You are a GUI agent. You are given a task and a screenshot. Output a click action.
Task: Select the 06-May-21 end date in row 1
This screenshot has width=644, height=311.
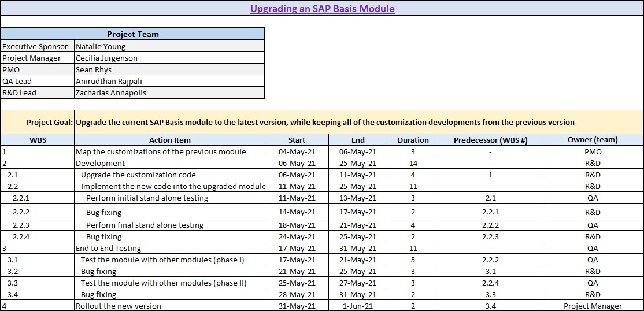358,151
